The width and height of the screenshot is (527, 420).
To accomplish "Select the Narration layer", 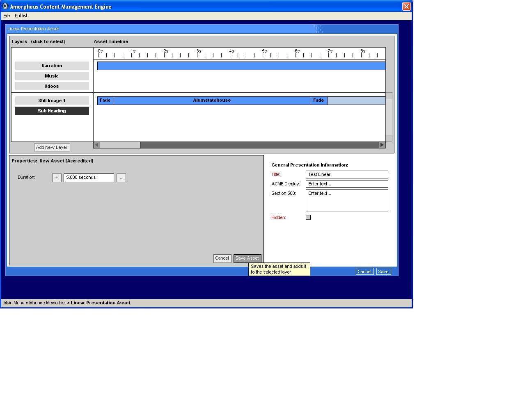I will [52, 66].
